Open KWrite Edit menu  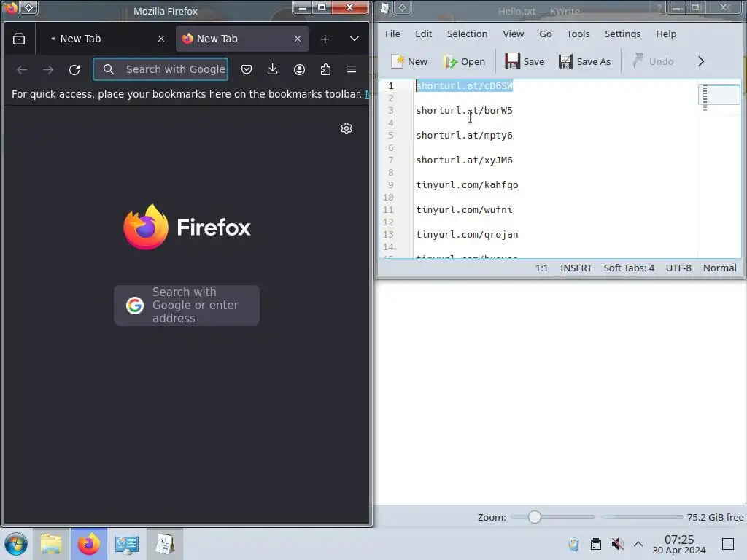[423, 34]
